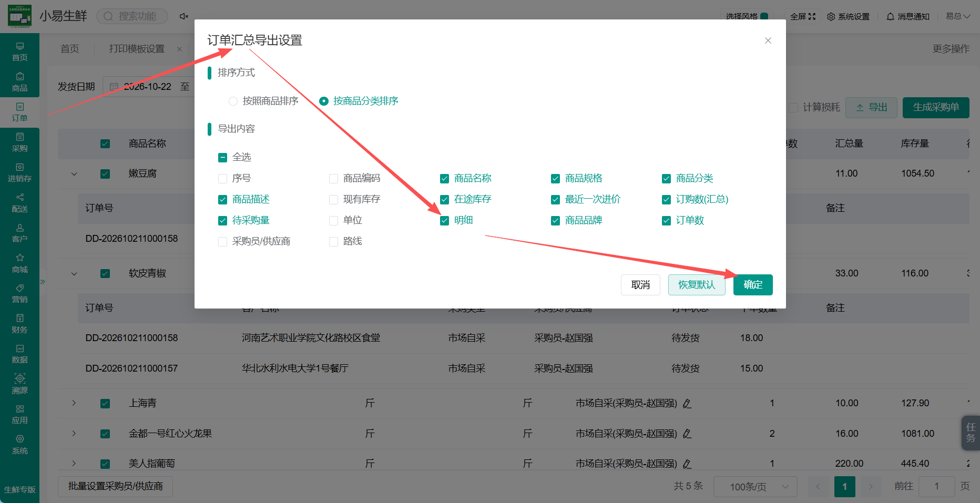This screenshot has width=980, height=503.
Task: Switch to the 首页 tab
Action: pyautogui.click(x=70, y=49)
